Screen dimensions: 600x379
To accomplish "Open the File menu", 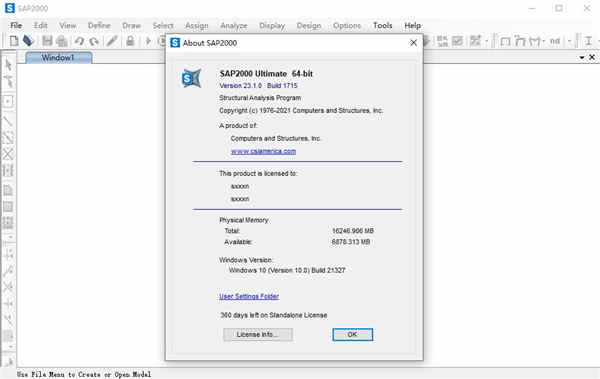I will pos(16,25).
